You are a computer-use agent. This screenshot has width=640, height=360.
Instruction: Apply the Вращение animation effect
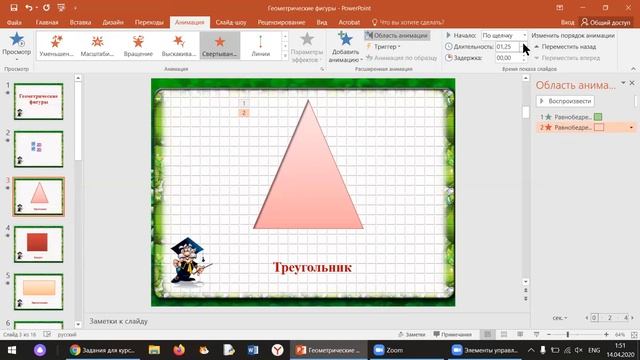point(138,45)
